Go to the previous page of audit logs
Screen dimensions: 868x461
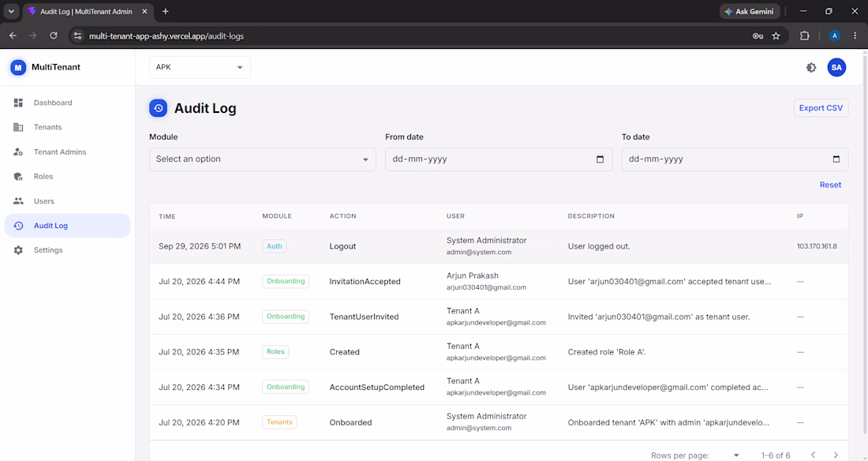pos(814,455)
